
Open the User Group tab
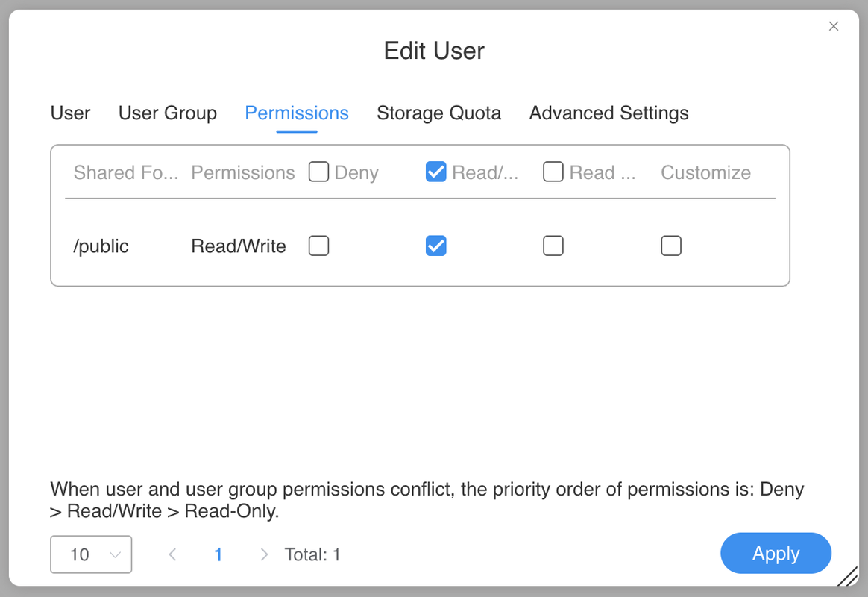[x=168, y=113]
